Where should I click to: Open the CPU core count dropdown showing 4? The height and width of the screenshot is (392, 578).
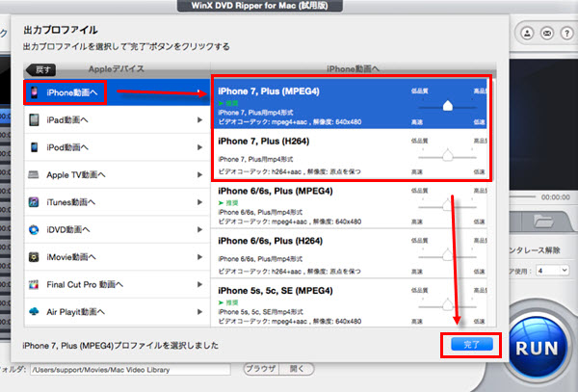[x=552, y=271]
